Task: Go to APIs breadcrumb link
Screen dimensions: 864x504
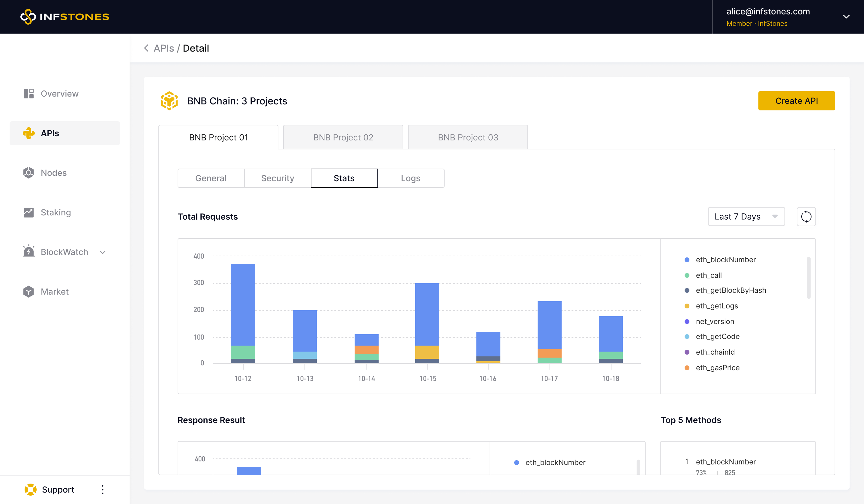Action: click(x=163, y=48)
